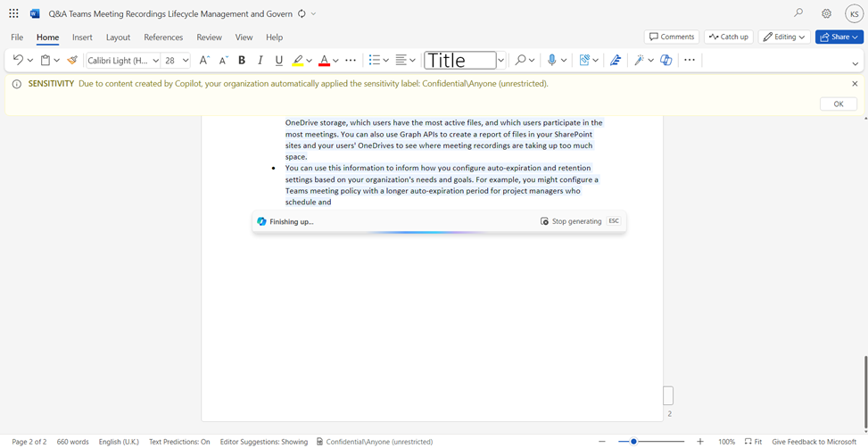Open the Paste options dropdown
The image size is (868, 448).
point(56,60)
